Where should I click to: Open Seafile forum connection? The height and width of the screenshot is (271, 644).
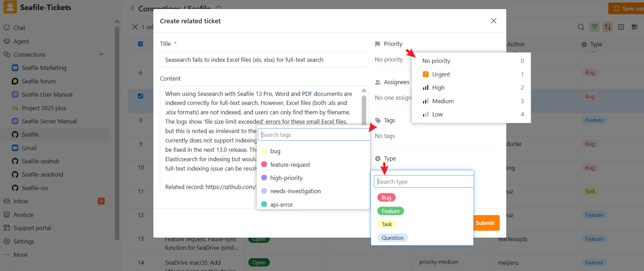pyautogui.click(x=38, y=81)
